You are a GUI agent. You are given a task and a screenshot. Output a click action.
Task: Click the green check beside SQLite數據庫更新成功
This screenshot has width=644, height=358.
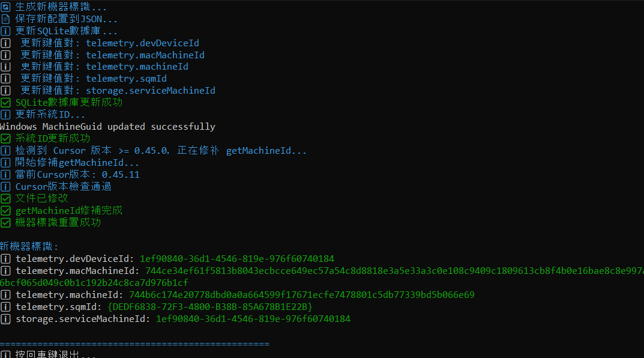tap(5, 103)
